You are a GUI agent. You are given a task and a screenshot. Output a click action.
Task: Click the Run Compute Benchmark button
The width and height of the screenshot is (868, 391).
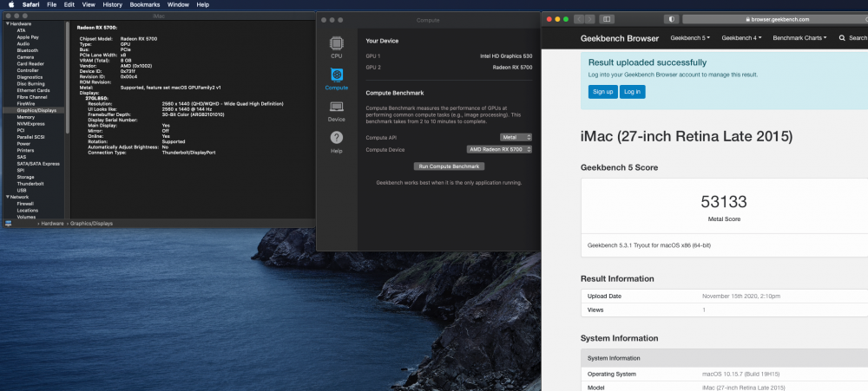click(x=450, y=166)
